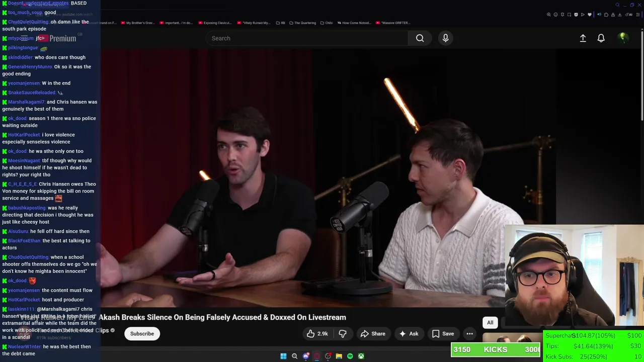Click username MoesinNagant in chat

click(24, 161)
